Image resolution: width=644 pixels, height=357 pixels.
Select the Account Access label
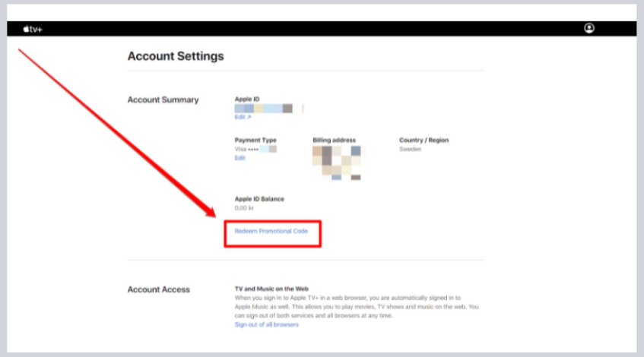pyautogui.click(x=159, y=289)
